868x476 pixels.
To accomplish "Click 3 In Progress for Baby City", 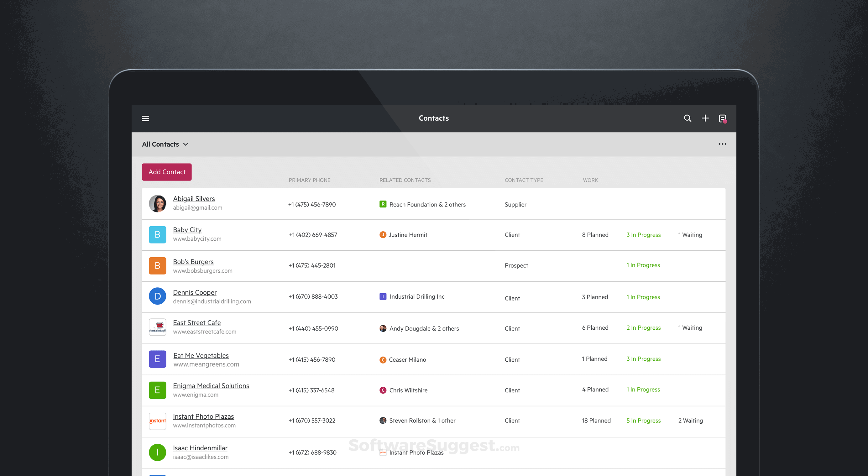I will coord(643,235).
